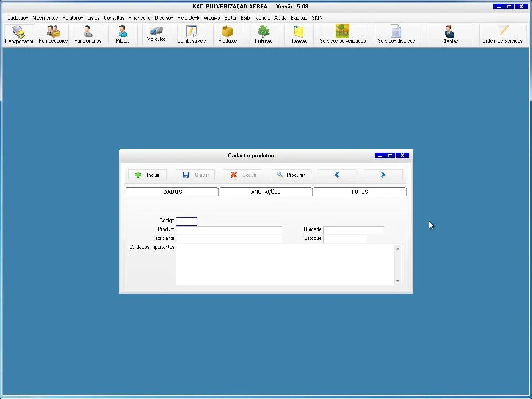Open the Ordem de Serviços icon
This screenshot has height=399, width=532.
click(502, 35)
